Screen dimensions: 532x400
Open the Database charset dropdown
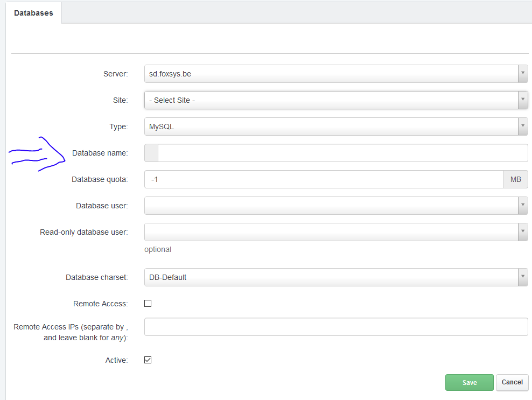(522, 277)
